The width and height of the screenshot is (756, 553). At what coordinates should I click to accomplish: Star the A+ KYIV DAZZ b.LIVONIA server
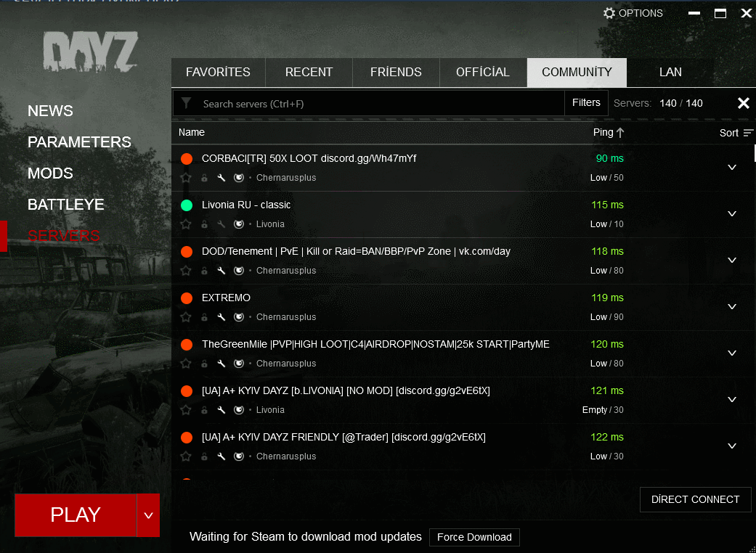click(x=186, y=410)
